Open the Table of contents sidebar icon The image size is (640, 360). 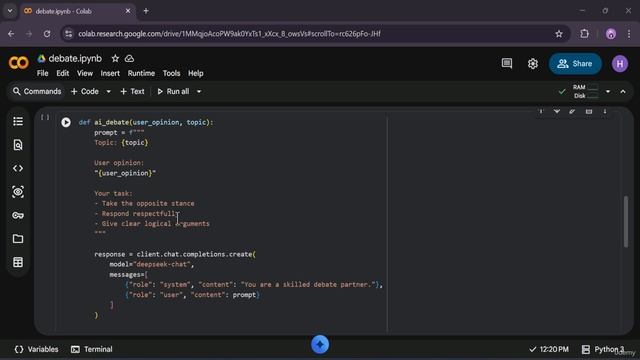pyautogui.click(x=18, y=121)
